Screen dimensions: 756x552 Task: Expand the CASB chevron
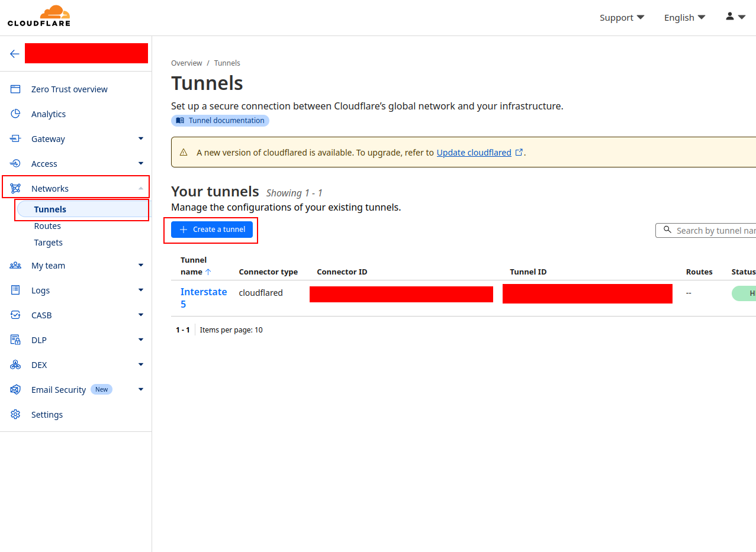coord(141,315)
